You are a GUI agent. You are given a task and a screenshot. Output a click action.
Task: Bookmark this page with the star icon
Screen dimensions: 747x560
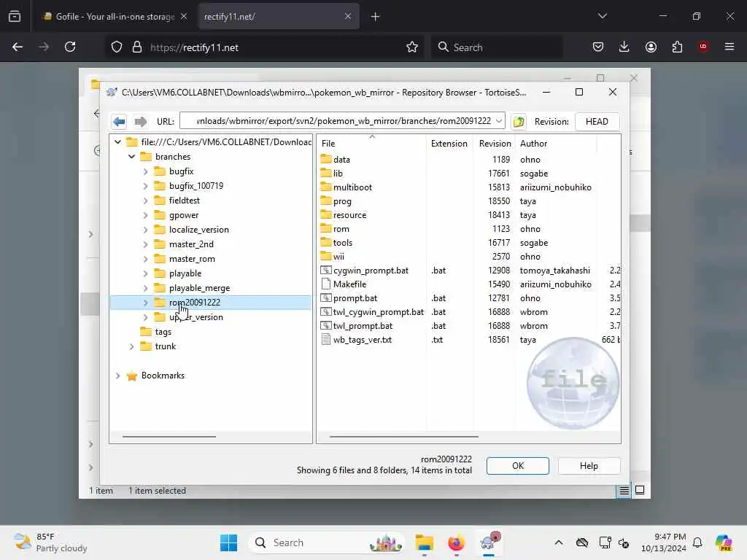[x=412, y=47]
